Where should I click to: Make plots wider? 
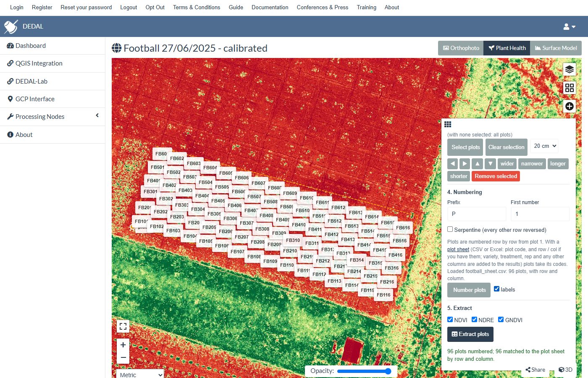[507, 164]
